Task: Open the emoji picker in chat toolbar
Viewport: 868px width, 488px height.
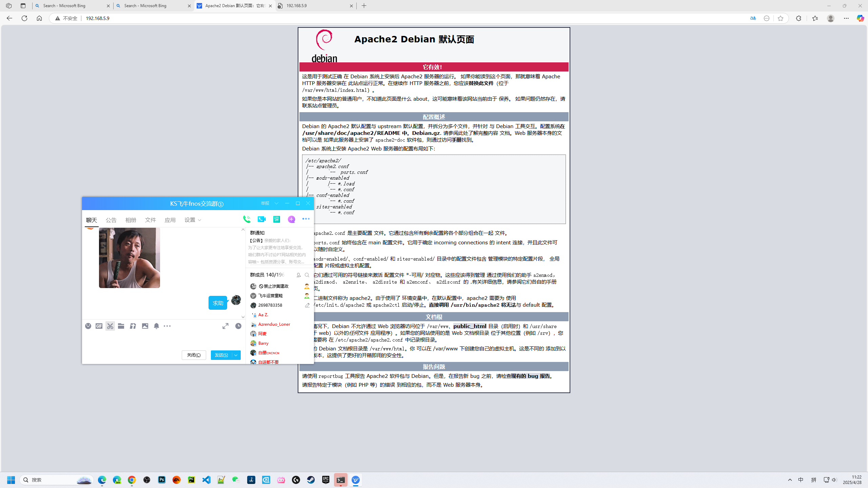Action: (88, 326)
